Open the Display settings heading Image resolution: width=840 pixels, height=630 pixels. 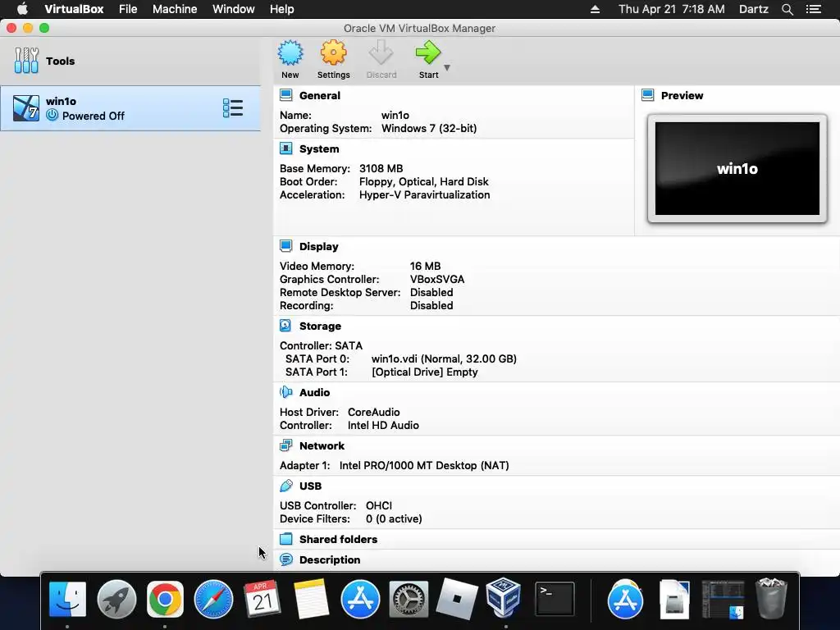click(x=319, y=246)
